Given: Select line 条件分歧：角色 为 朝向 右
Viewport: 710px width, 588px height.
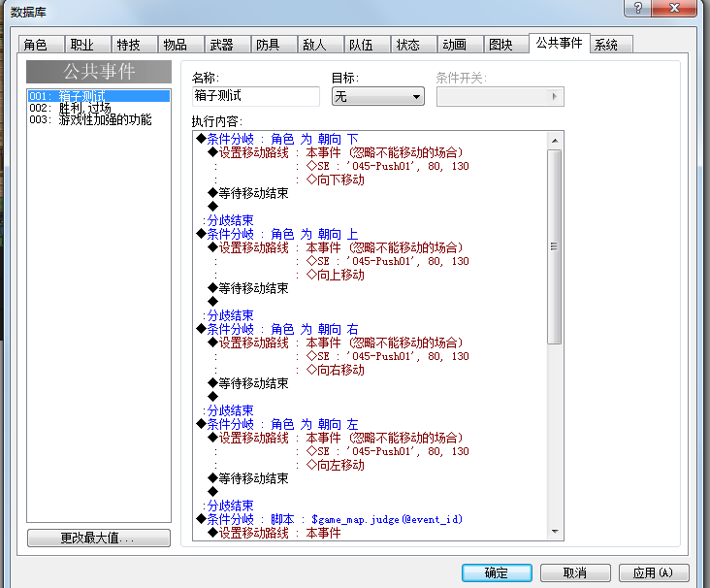Looking at the screenshot, I should pos(277,329).
